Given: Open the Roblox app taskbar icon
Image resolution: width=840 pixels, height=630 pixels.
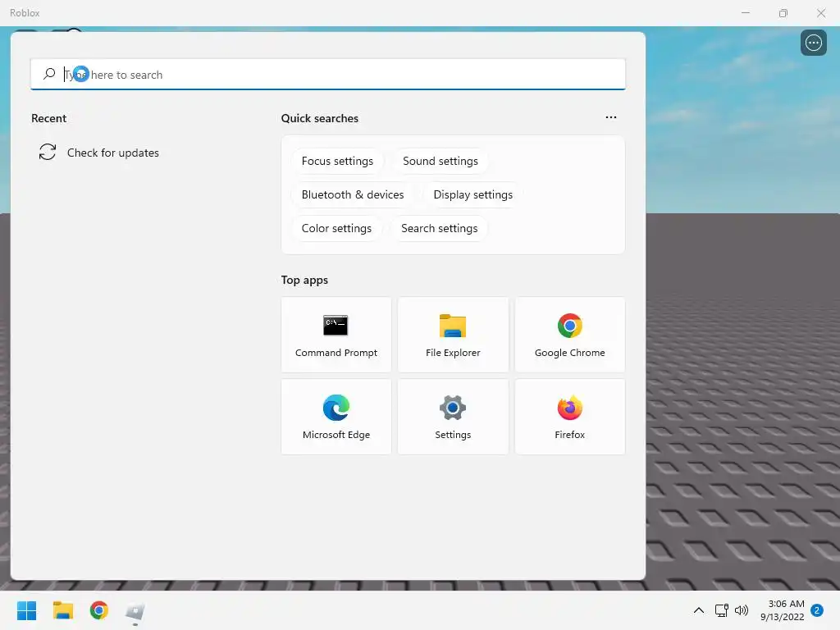Looking at the screenshot, I should 135,611.
